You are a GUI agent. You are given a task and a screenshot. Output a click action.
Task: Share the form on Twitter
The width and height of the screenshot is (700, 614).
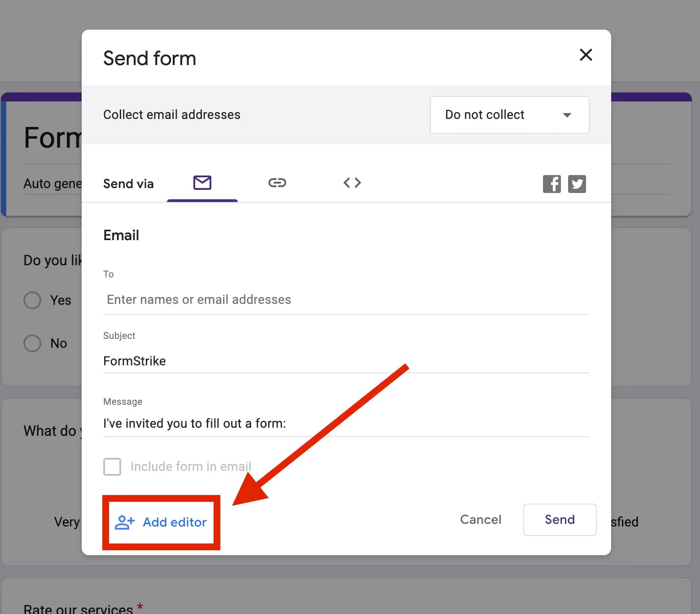pyautogui.click(x=577, y=184)
